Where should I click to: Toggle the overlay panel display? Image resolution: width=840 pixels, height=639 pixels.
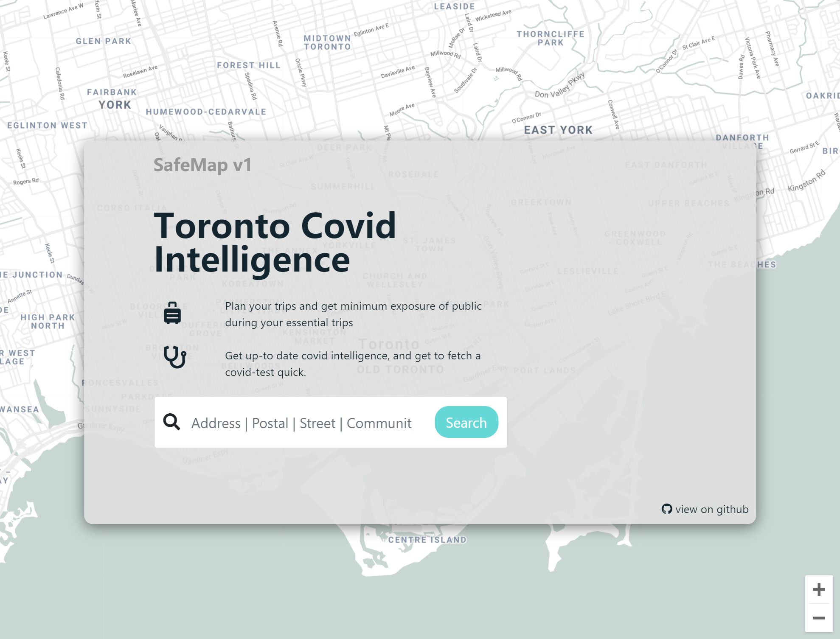203,164
